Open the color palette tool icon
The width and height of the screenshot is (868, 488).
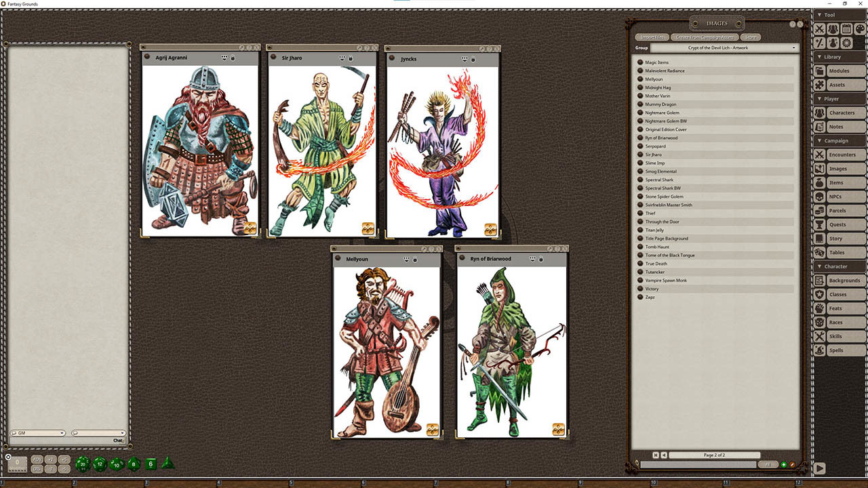[859, 29]
